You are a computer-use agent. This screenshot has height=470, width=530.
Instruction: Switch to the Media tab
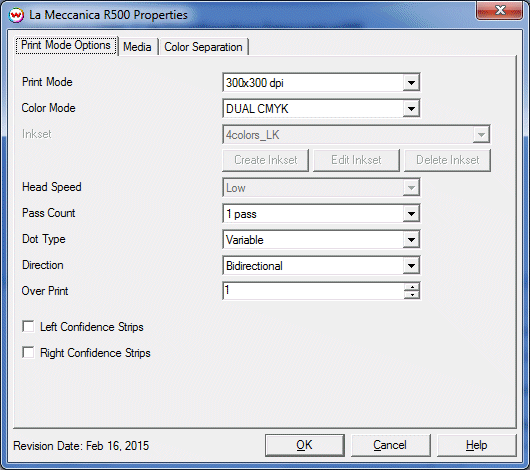(137, 47)
